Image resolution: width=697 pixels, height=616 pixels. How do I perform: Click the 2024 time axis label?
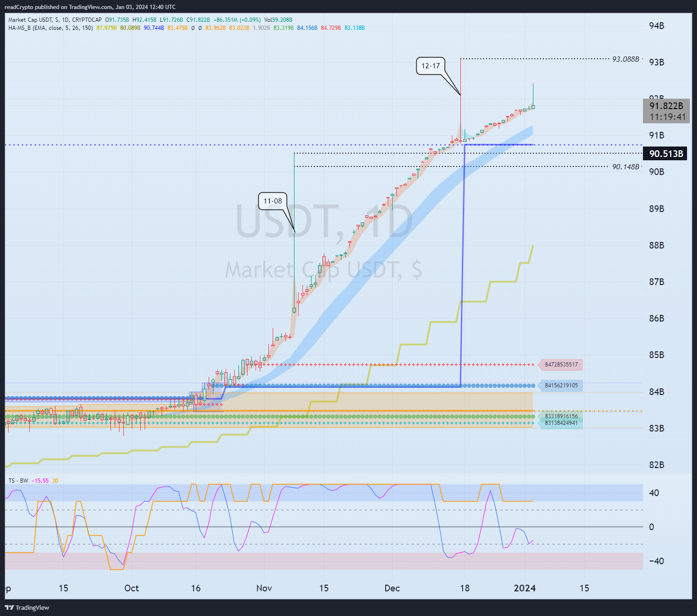525,588
